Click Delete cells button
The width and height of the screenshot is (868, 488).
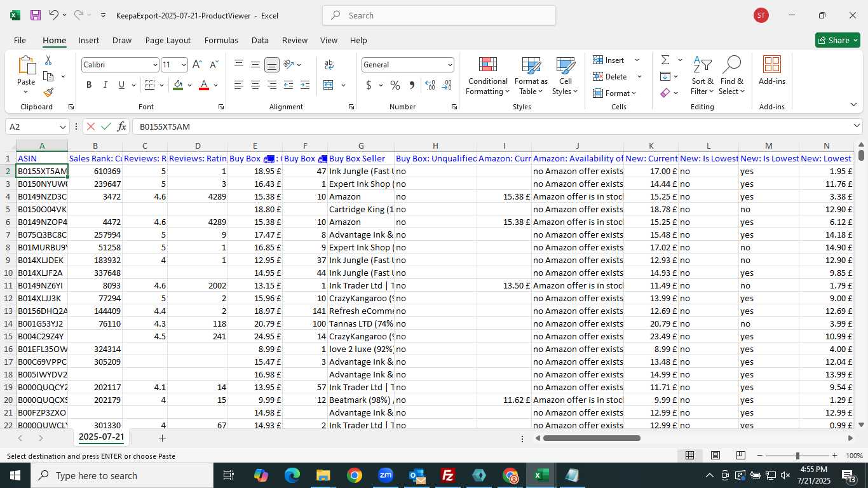pyautogui.click(x=616, y=76)
